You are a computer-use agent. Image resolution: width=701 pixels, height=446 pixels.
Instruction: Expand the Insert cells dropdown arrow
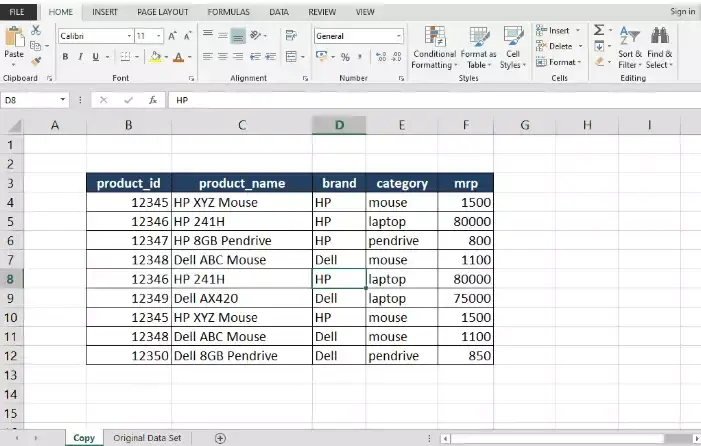578,30
